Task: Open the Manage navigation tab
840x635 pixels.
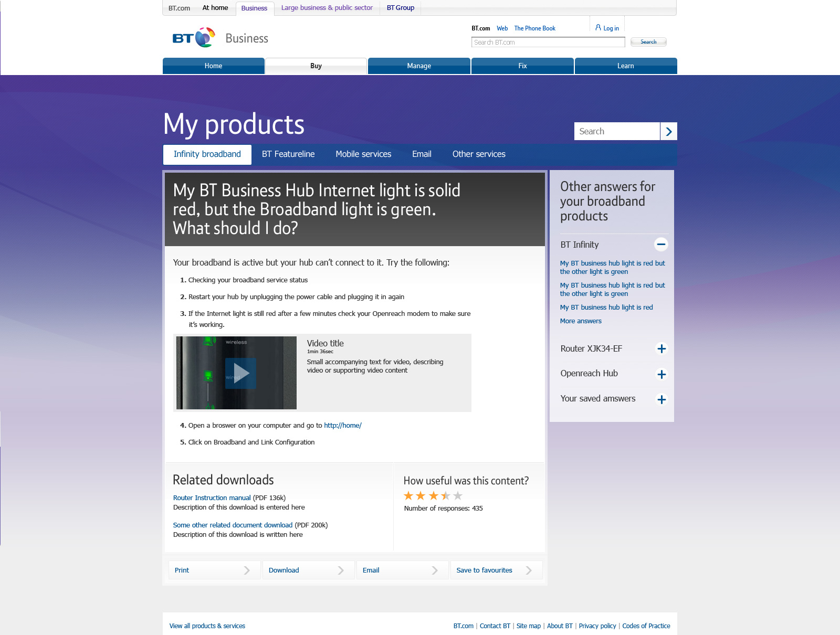Action: [x=419, y=66]
